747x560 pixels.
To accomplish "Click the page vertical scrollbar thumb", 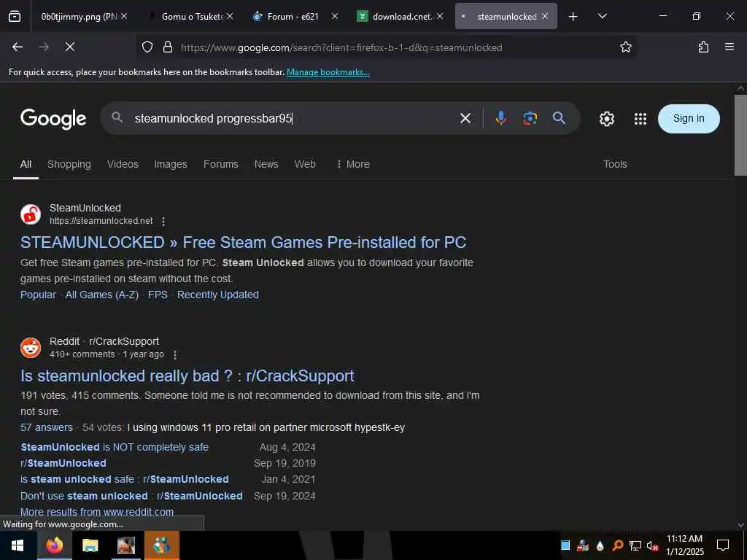I will click(x=740, y=135).
